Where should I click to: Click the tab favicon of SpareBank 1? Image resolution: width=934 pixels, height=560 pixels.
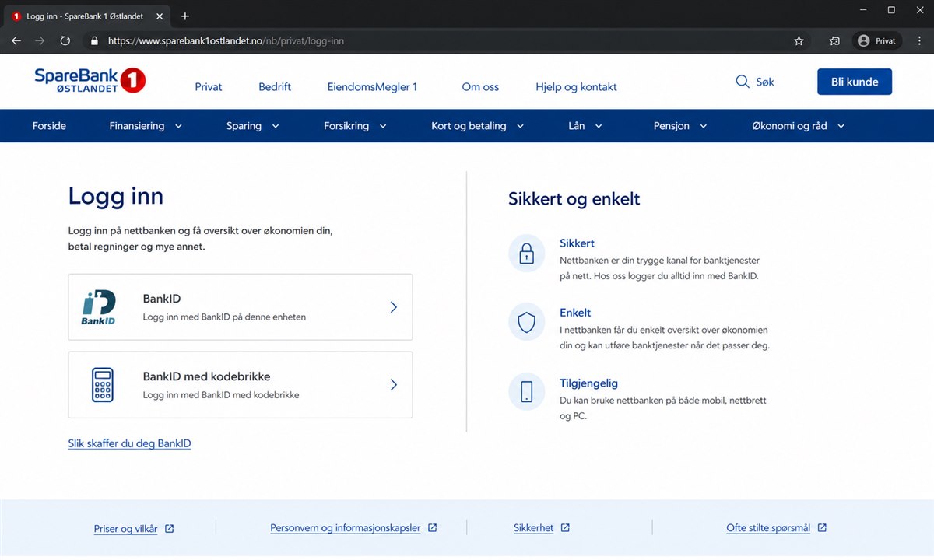click(17, 16)
